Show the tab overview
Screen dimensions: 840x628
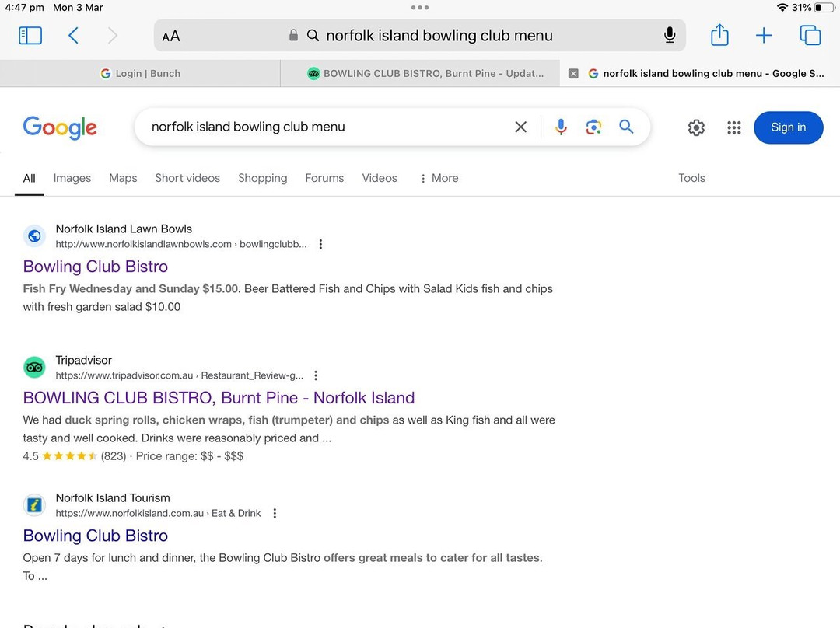pyautogui.click(x=810, y=35)
